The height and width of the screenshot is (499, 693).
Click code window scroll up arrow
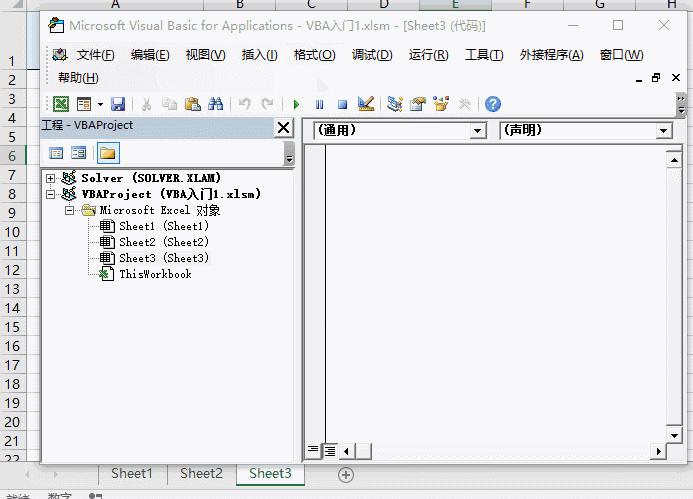pos(674,160)
